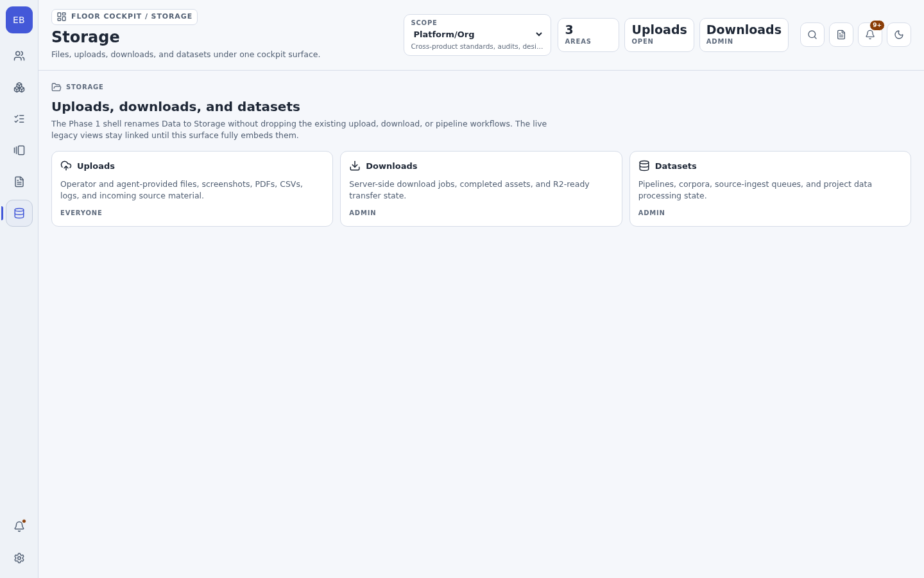Click the search icon button in header
Image resolution: width=924 pixels, height=578 pixels.
812,35
